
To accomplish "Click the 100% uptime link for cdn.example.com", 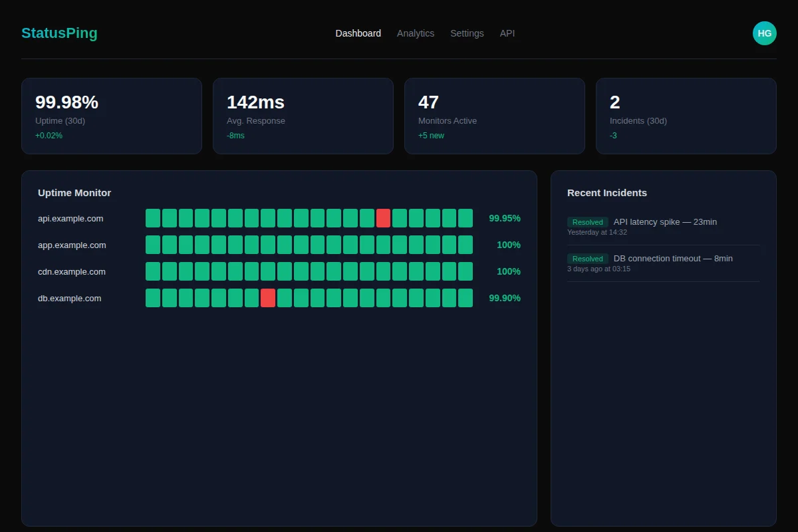I will click(508, 271).
